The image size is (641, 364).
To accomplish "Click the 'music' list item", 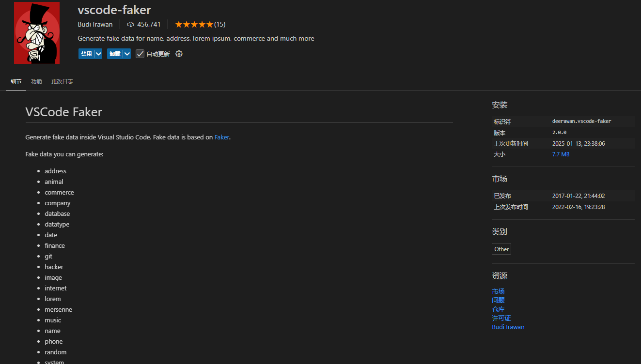I will click(x=53, y=320).
